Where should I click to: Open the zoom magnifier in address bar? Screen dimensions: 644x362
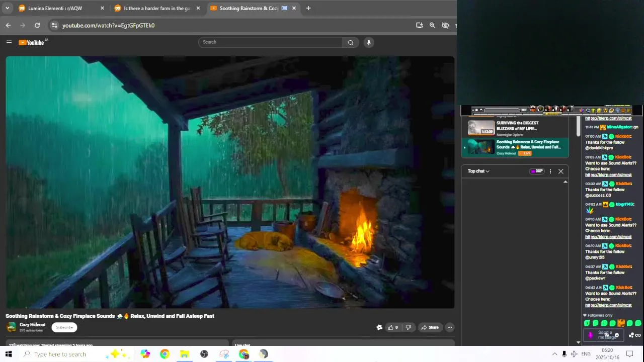click(432, 25)
